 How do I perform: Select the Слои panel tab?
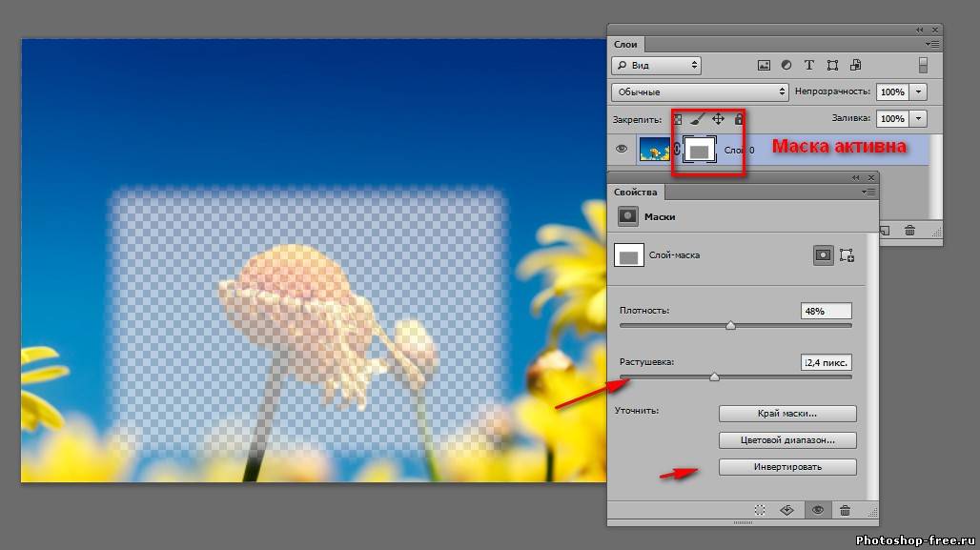(625, 45)
